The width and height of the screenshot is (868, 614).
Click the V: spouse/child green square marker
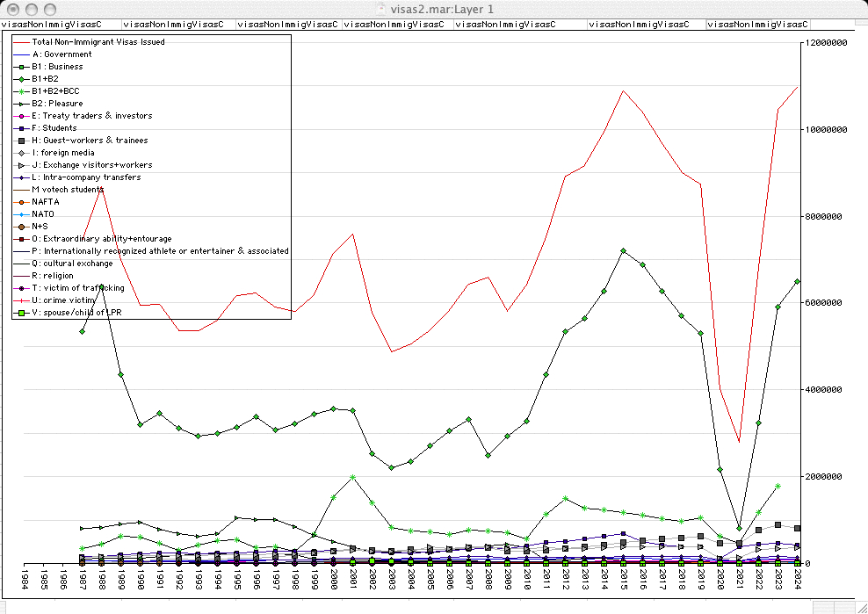point(23,313)
